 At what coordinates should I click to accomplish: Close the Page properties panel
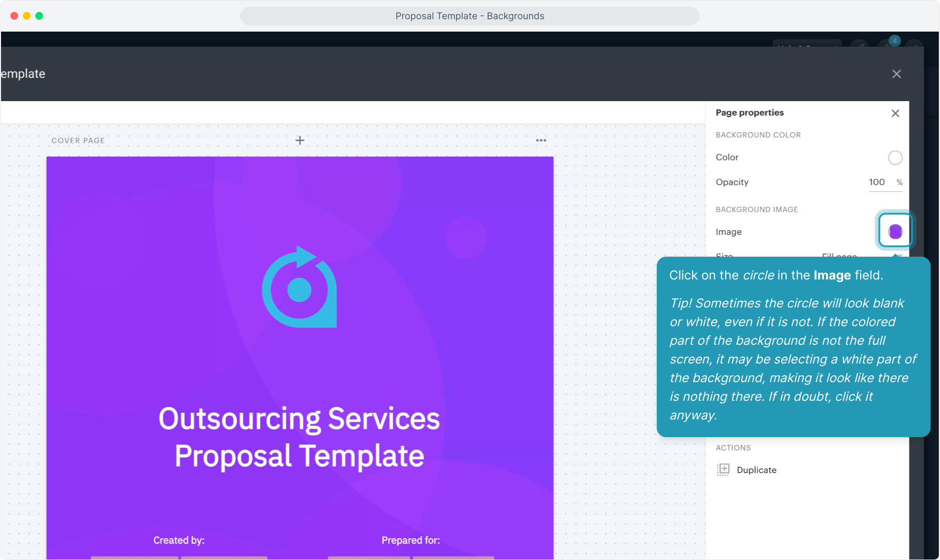tap(895, 113)
